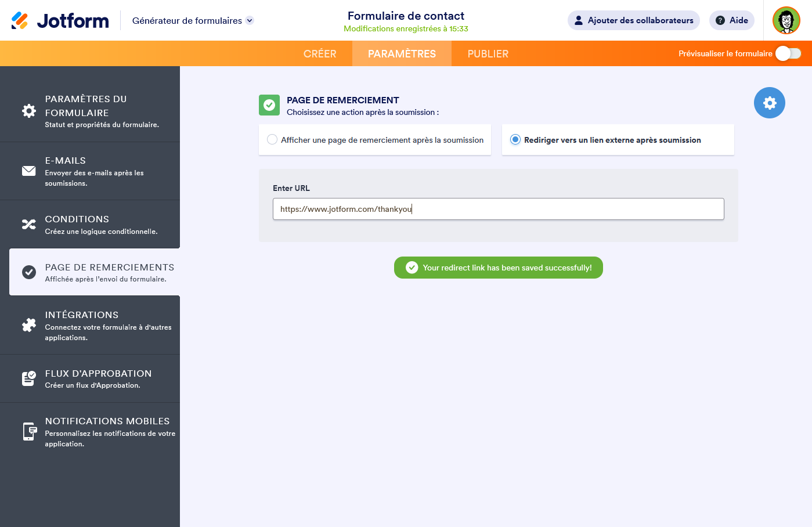Click the question mark Aide icon

[720, 20]
